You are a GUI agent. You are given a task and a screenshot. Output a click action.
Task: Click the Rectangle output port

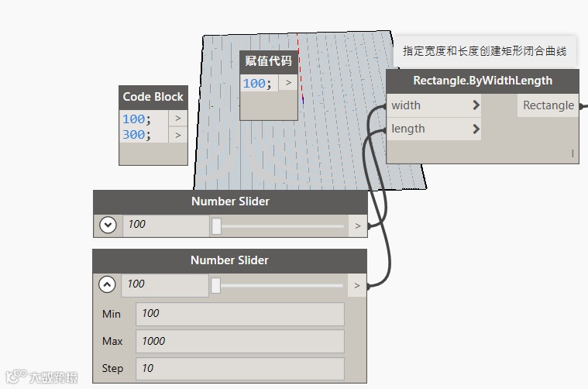click(548, 105)
